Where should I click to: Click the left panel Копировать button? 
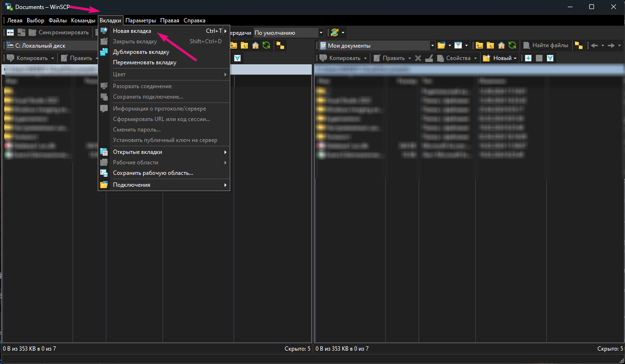tap(28, 58)
